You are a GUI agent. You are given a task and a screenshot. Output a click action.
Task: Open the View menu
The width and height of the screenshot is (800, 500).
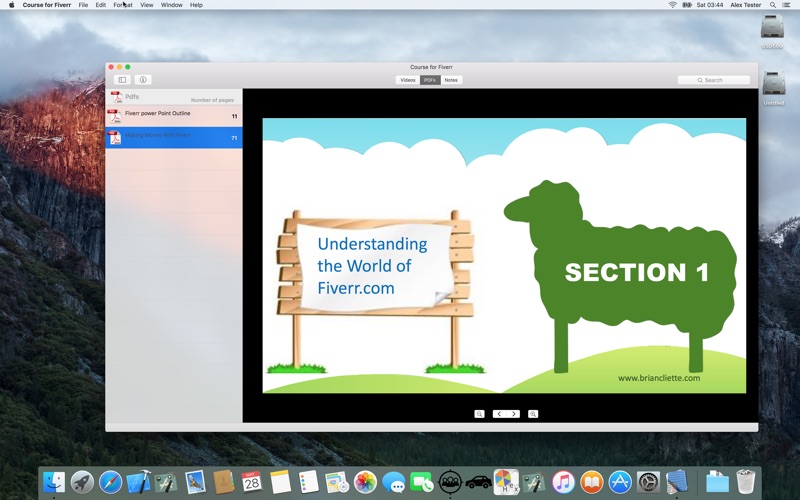146,5
